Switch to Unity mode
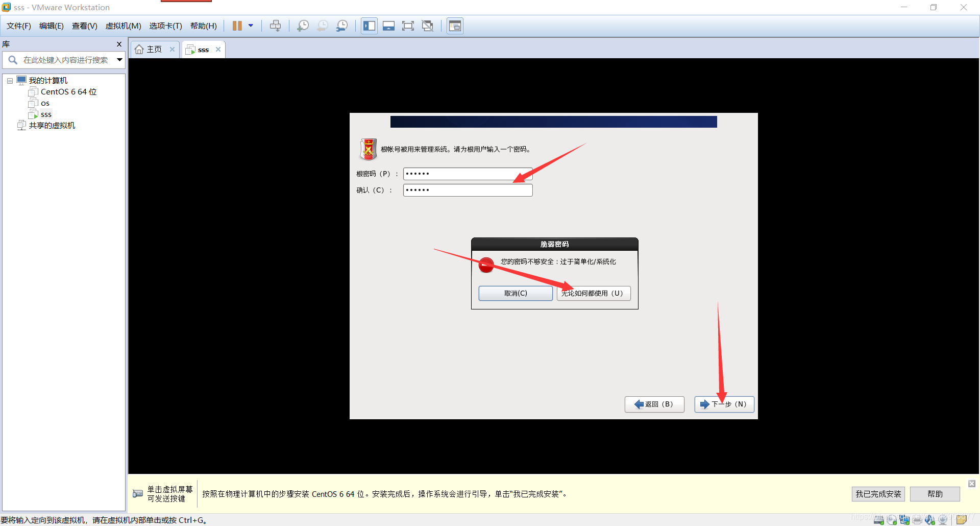The width and height of the screenshot is (980, 526). [428, 26]
